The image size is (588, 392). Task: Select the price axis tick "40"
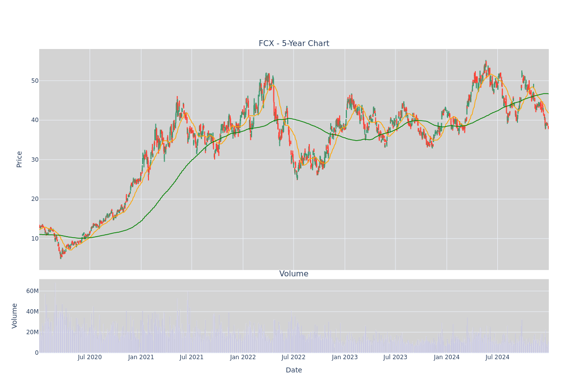pyautogui.click(x=34, y=120)
